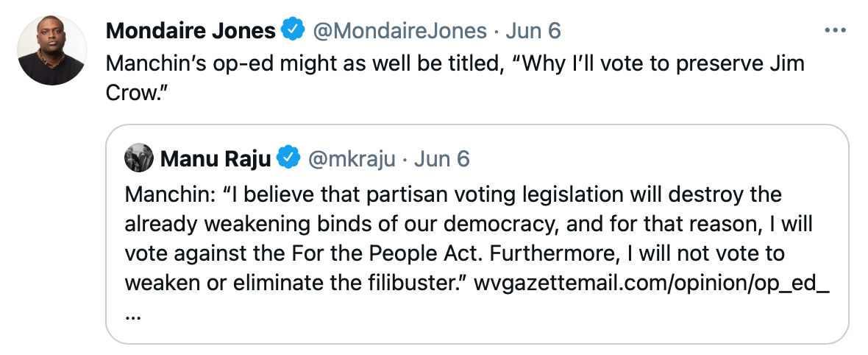This screenshot has height=355, width=868.
Task: Click "For the People Act" in the quote
Action: coord(357,253)
